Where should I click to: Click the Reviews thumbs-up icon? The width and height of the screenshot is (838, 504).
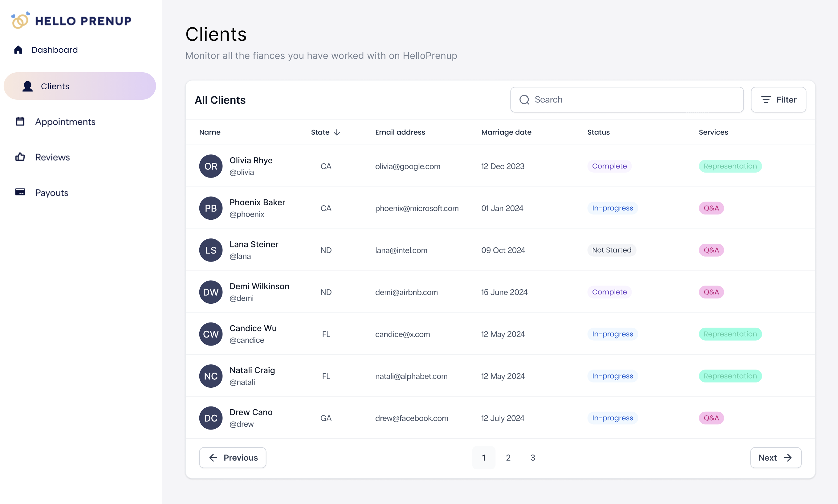20,157
